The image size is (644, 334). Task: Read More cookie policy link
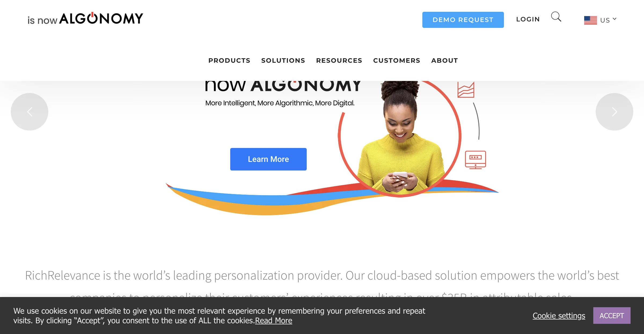coord(273,320)
